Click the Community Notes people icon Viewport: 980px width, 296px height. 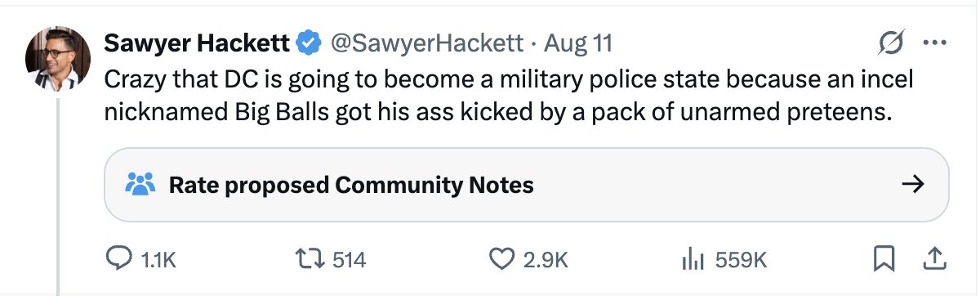tap(140, 185)
